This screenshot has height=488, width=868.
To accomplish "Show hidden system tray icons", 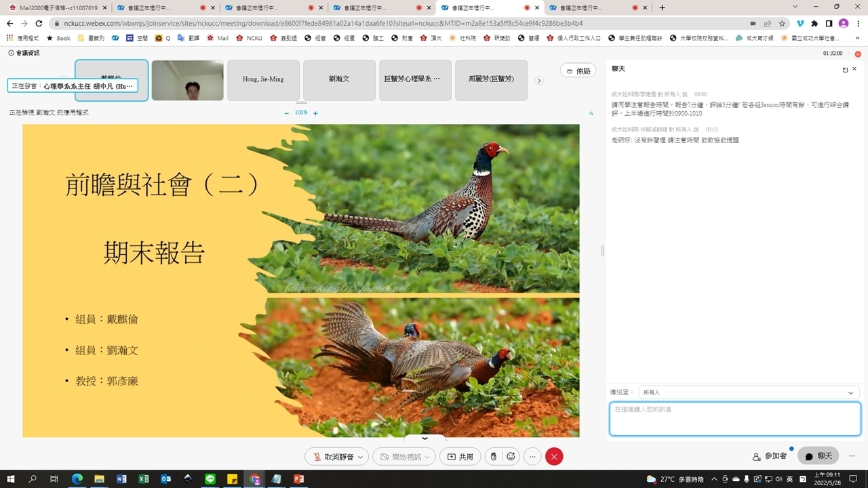I will [714, 479].
